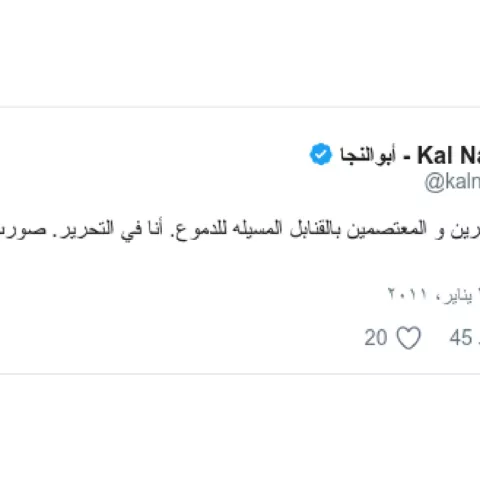Click the like count 20

tap(376, 337)
